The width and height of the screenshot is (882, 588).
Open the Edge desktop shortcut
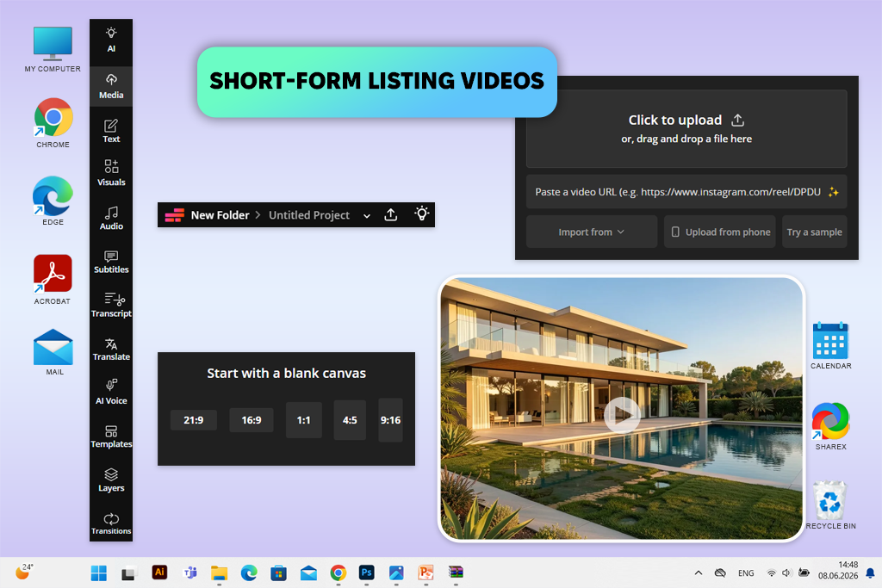pyautogui.click(x=53, y=201)
